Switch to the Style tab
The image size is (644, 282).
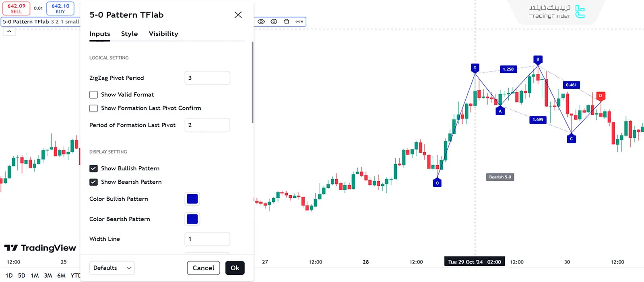pos(129,34)
